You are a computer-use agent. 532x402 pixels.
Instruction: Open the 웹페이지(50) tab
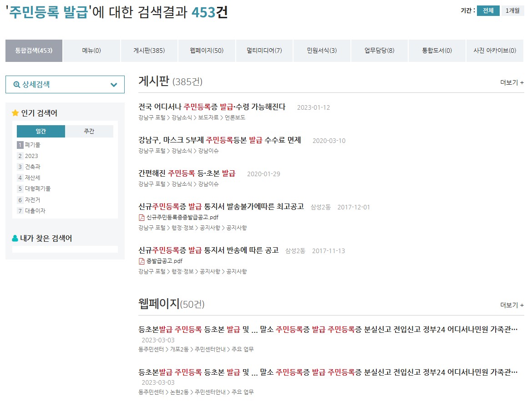[206, 51]
